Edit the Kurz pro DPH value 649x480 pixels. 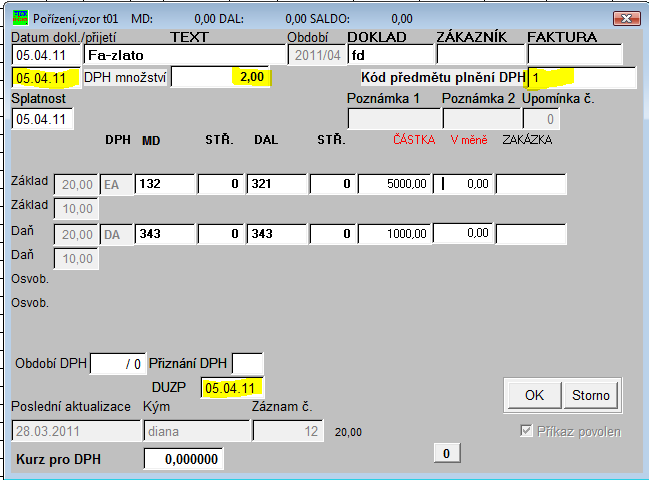click(183, 459)
